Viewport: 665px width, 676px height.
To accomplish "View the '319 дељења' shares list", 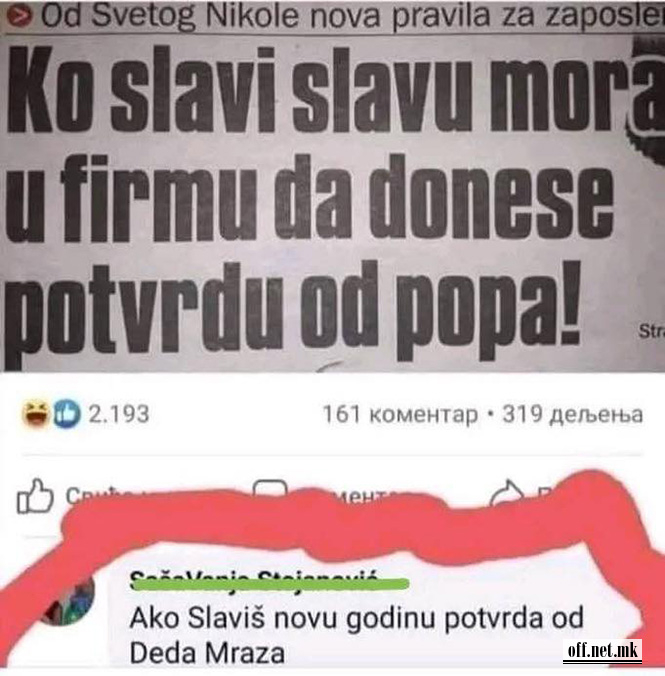I will (572, 415).
